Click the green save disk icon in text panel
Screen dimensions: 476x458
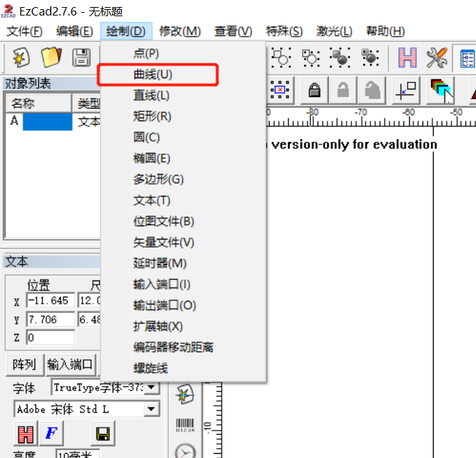pyautogui.click(x=103, y=433)
